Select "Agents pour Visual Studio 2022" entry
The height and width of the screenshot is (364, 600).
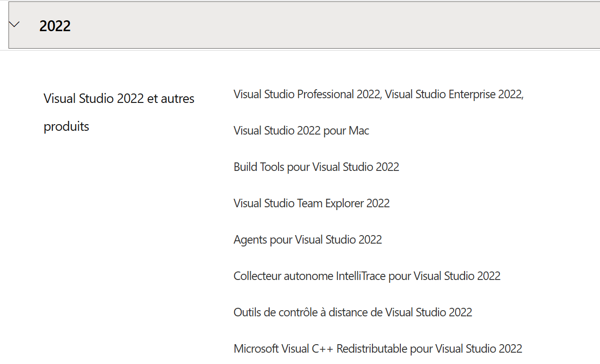coord(307,240)
